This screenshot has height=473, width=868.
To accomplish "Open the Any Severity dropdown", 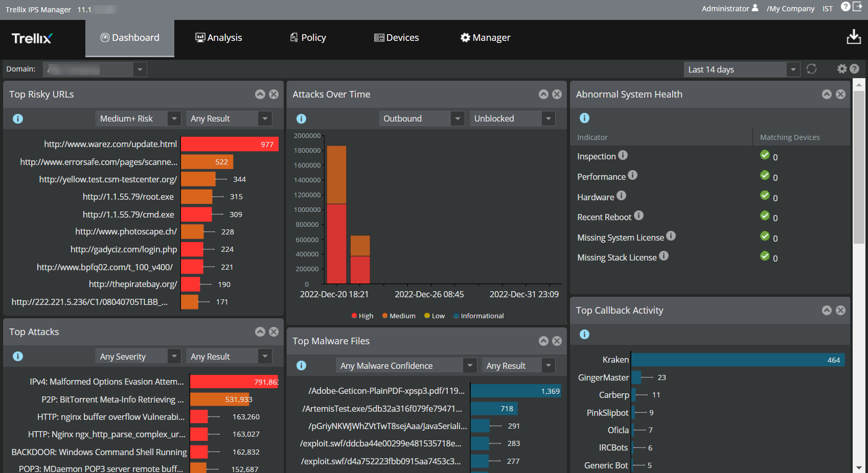I will pyautogui.click(x=138, y=356).
